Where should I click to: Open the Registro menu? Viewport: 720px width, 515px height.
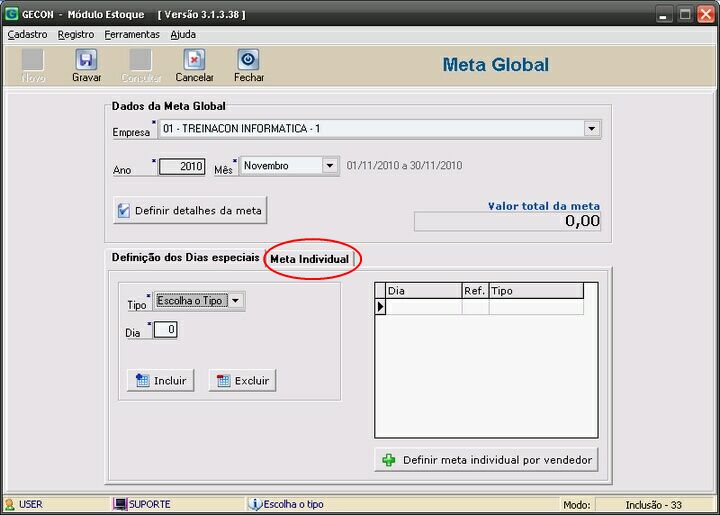click(x=76, y=34)
